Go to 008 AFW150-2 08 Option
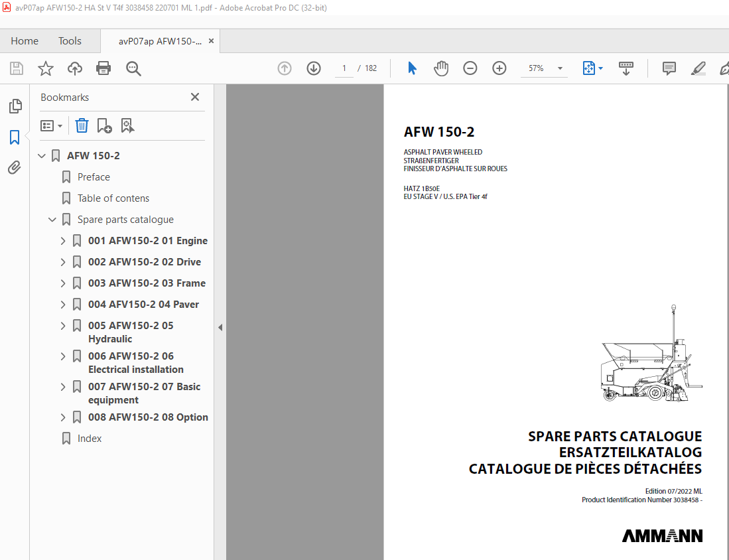The width and height of the screenshot is (729, 560). coord(149,417)
